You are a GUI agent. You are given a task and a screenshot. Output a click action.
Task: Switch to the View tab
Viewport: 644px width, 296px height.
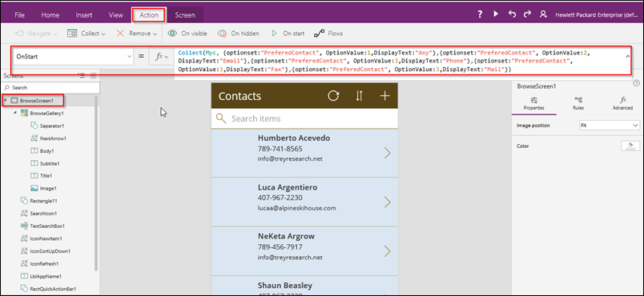tap(116, 15)
